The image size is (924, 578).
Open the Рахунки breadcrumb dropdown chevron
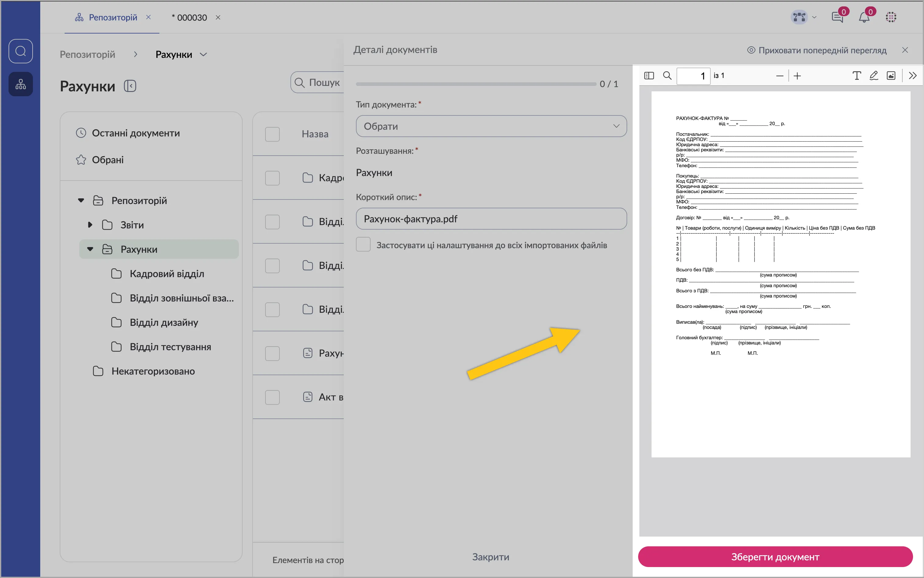204,55
